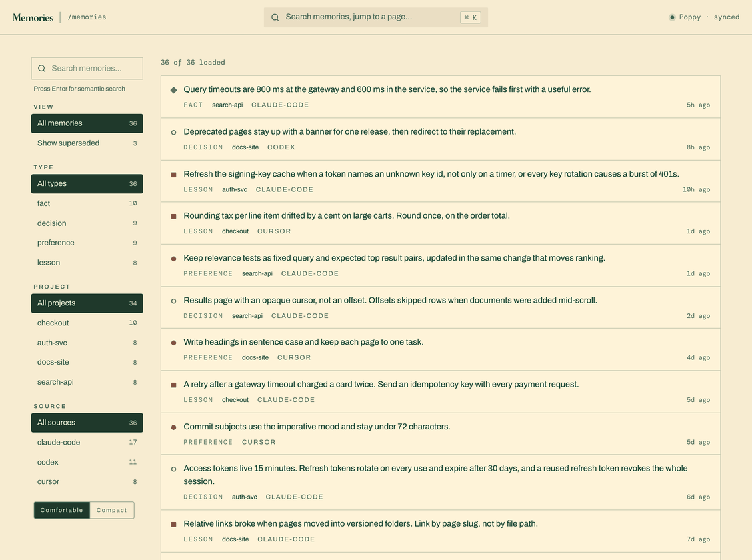The image size is (752, 560).
Task: Open the relevance tests preference memory
Action: [440, 265]
